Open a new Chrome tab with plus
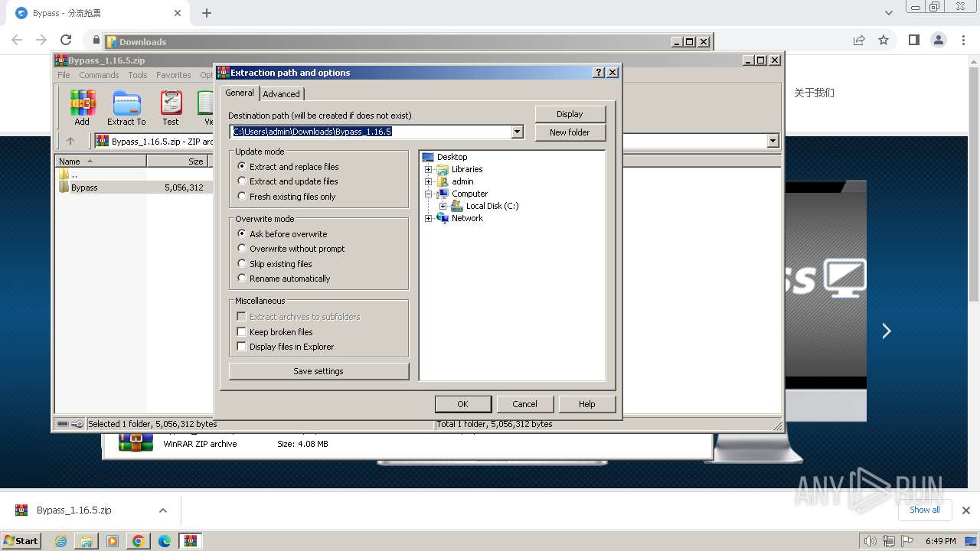Screen dimensions: 980x551 pos(207,13)
